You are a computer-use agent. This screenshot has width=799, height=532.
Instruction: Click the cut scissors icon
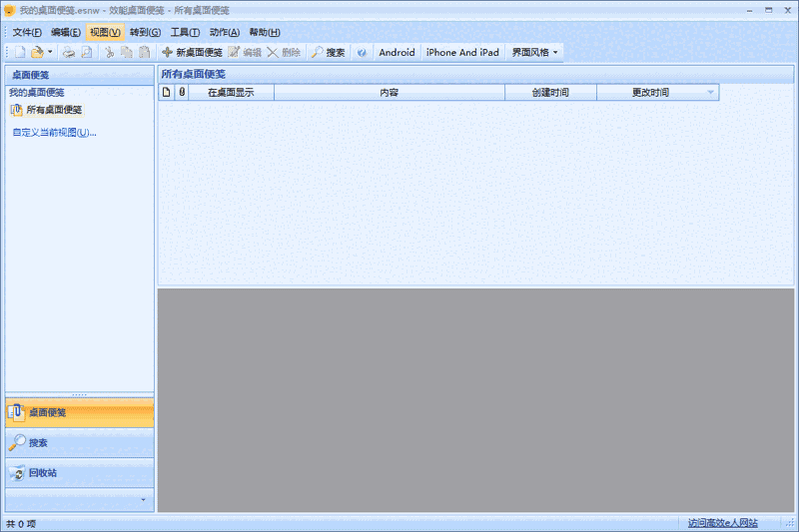[109, 52]
